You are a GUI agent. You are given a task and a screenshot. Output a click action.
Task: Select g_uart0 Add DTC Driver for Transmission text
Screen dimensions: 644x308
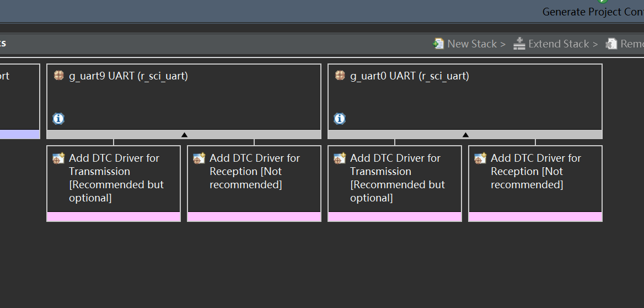pos(398,178)
